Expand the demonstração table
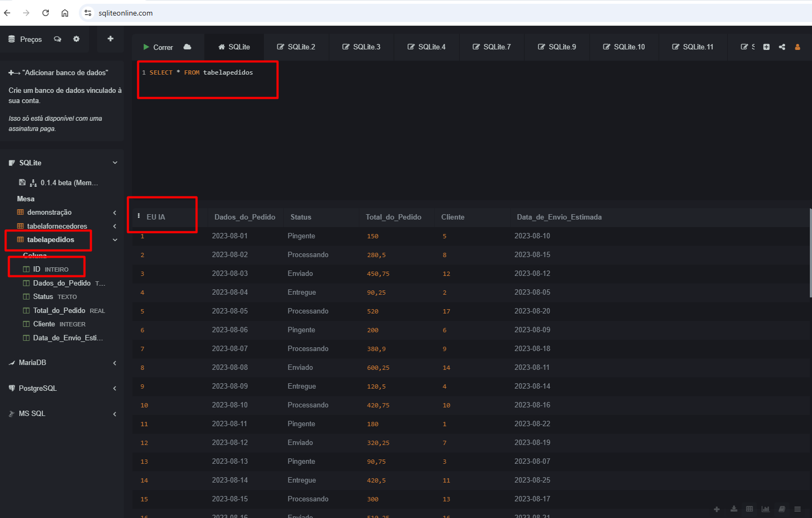This screenshot has width=812, height=518. point(115,213)
